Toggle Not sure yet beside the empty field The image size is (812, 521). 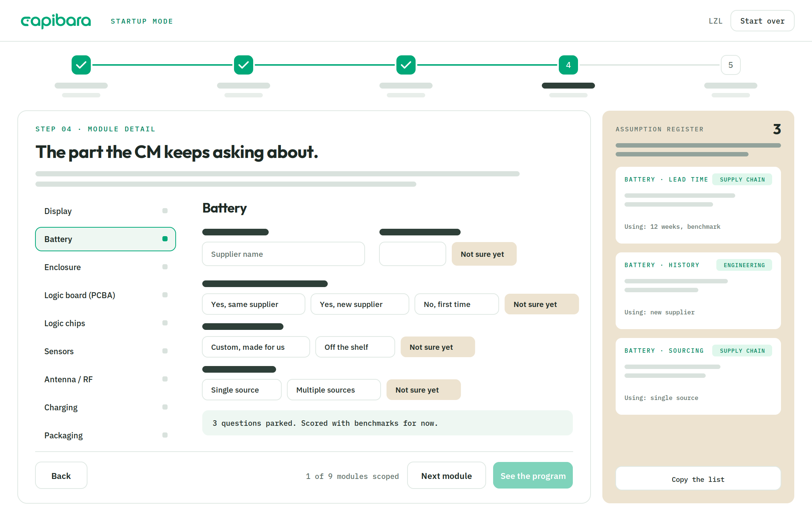click(484, 254)
